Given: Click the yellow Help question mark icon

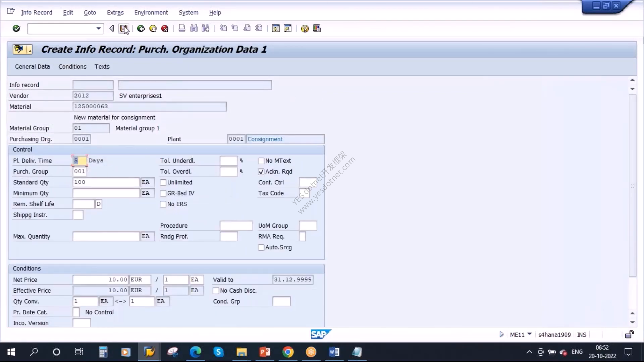Looking at the screenshot, I should tap(305, 28).
